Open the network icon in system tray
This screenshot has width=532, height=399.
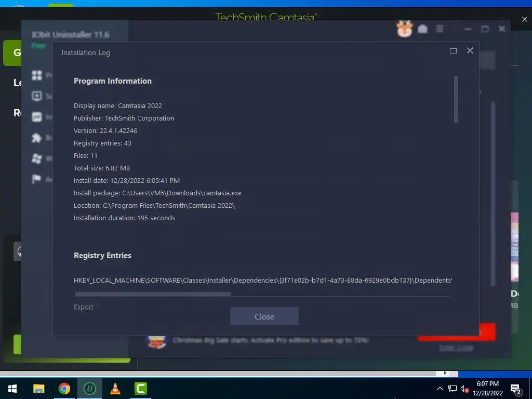coord(453,389)
